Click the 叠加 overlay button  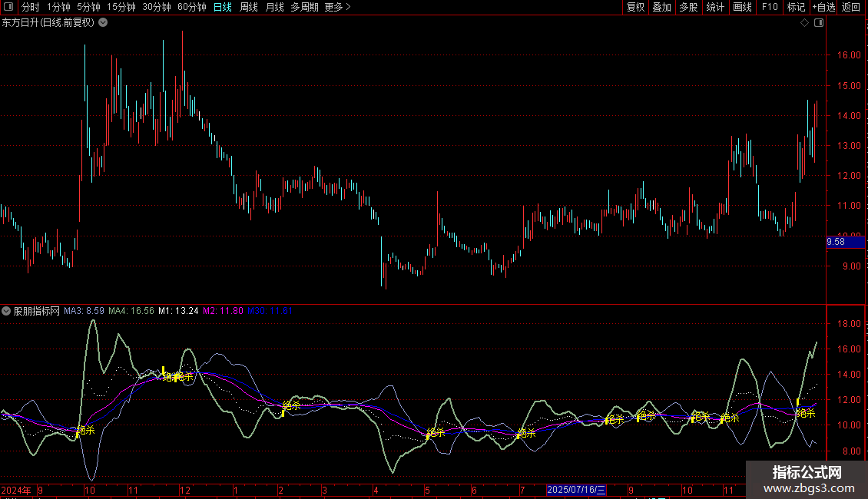(661, 7)
